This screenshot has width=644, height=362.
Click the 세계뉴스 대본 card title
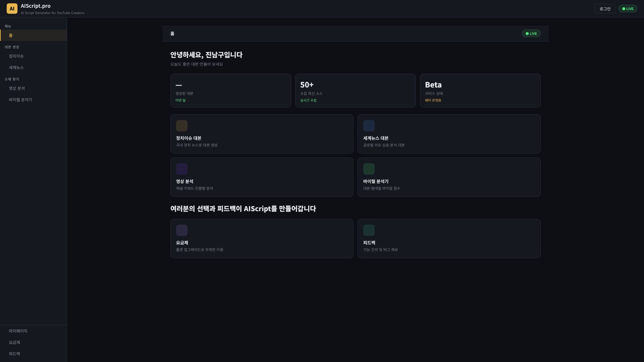[376, 138]
